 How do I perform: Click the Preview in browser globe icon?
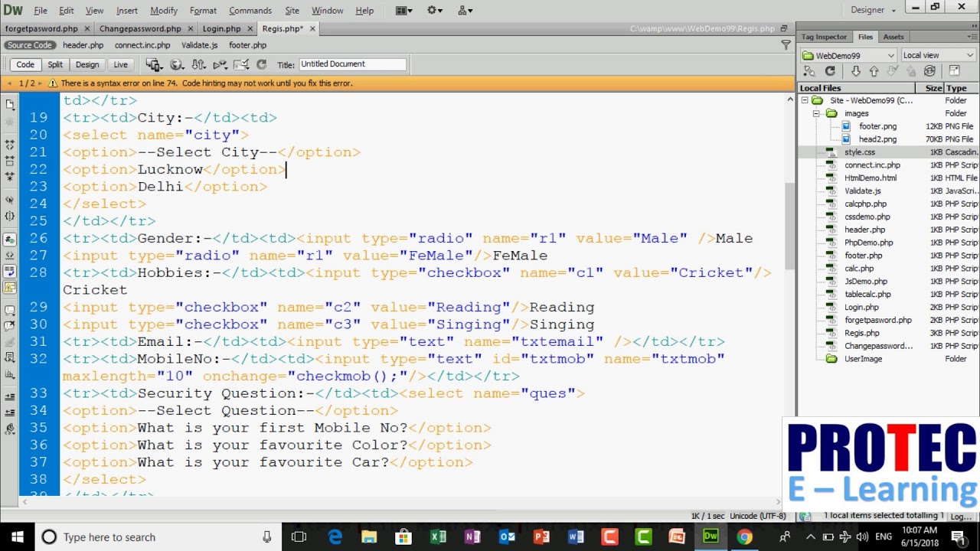click(177, 65)
